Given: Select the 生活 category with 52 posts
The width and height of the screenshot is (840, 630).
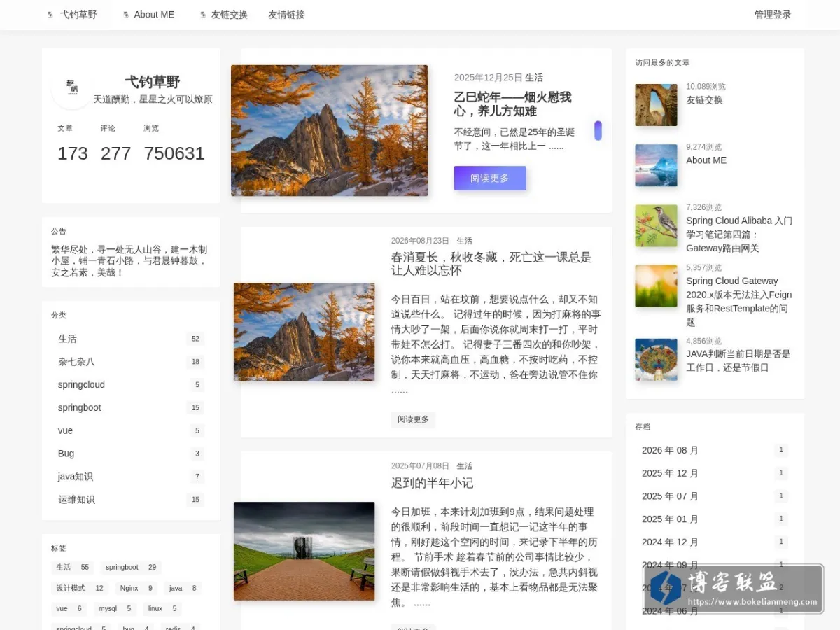Looking at the screenshot, I should coord(131,339).
